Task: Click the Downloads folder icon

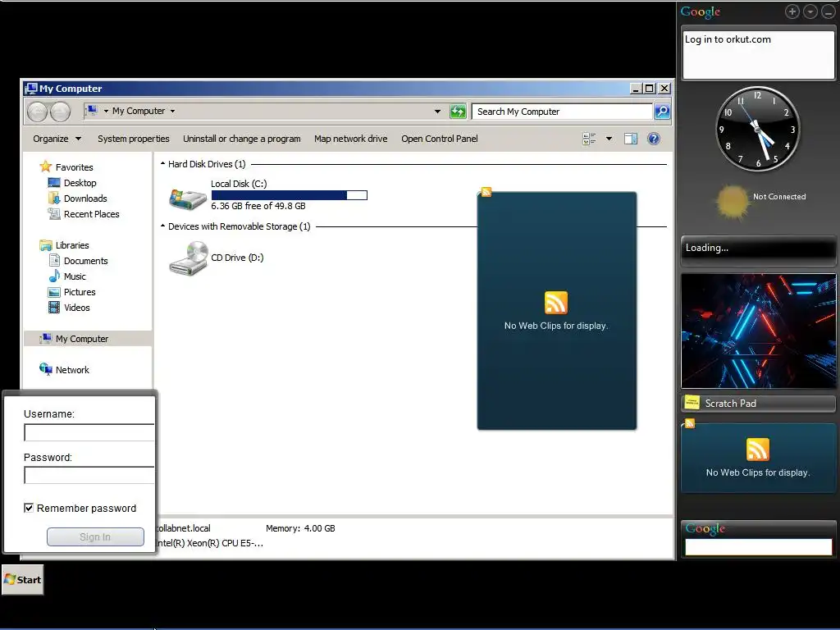Action: pyautogui.click(x=54, y=199)
